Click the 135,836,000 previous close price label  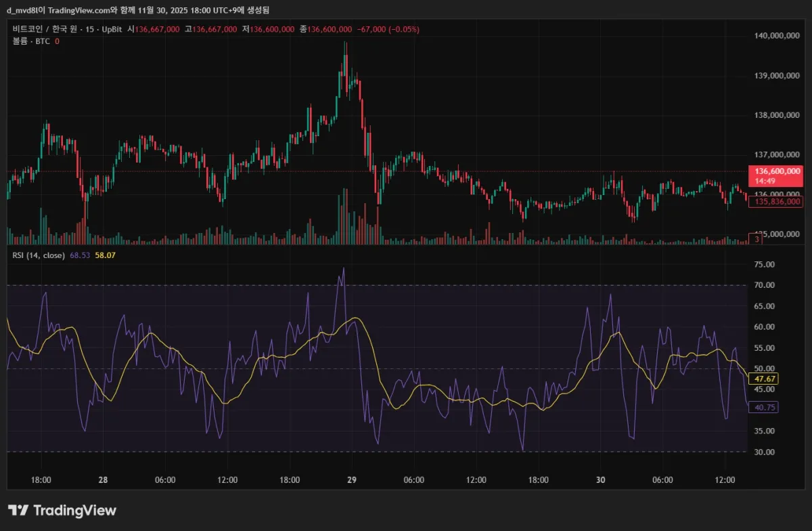[777, 202]
